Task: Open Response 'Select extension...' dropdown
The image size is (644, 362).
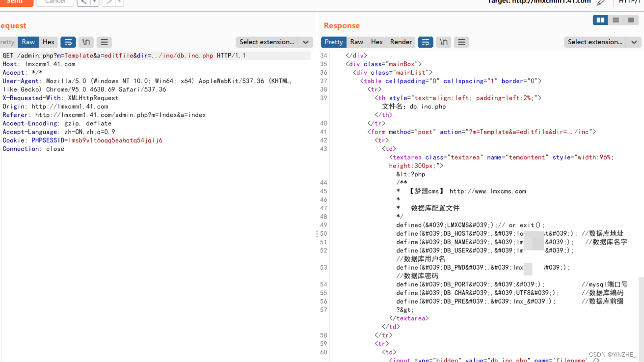Action: (595, 42)
